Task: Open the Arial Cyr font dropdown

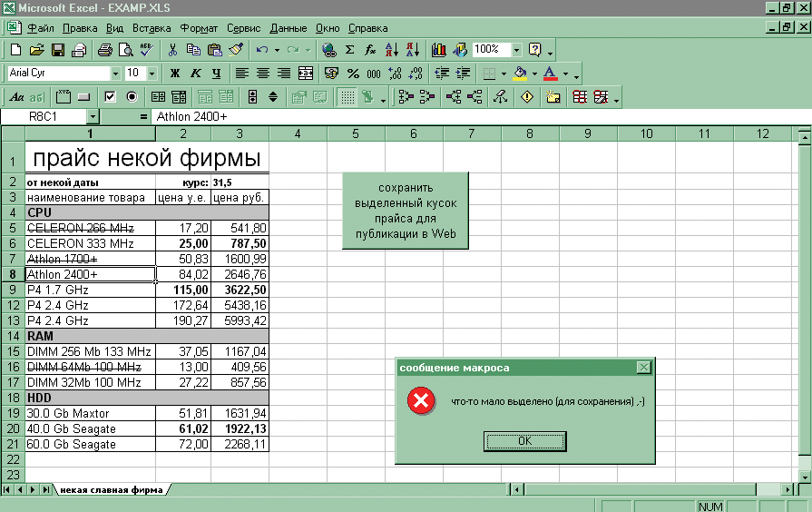Action: (115, 74)
